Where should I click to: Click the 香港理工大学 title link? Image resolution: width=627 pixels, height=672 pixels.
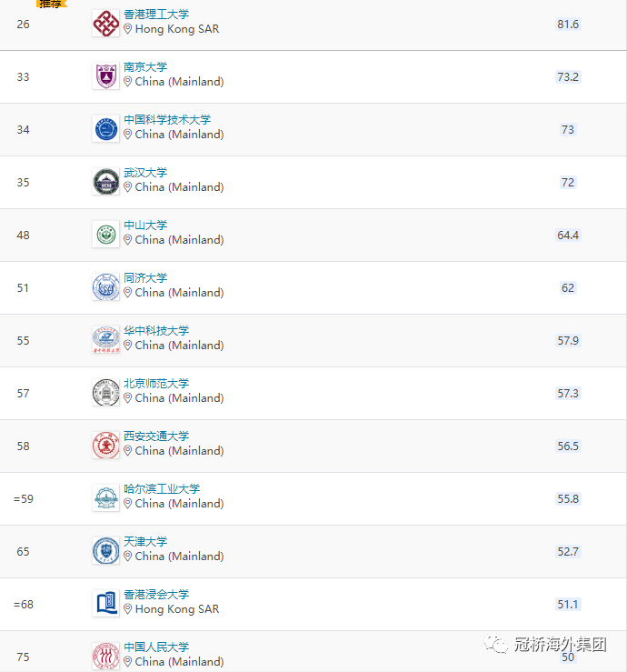[x=156, y=15]
